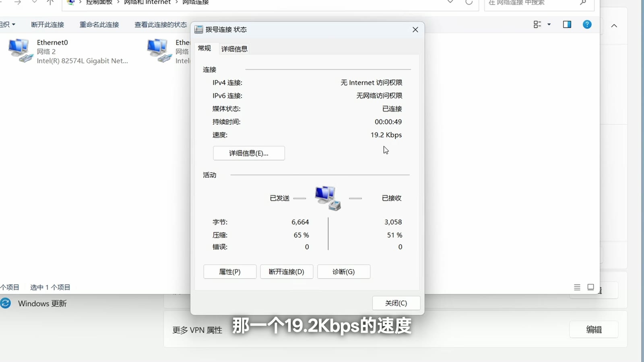This screenshot has height=362, width=644.
Task: Click the help question mark icon
Action: pyautogui.click(x=587, y=25)
